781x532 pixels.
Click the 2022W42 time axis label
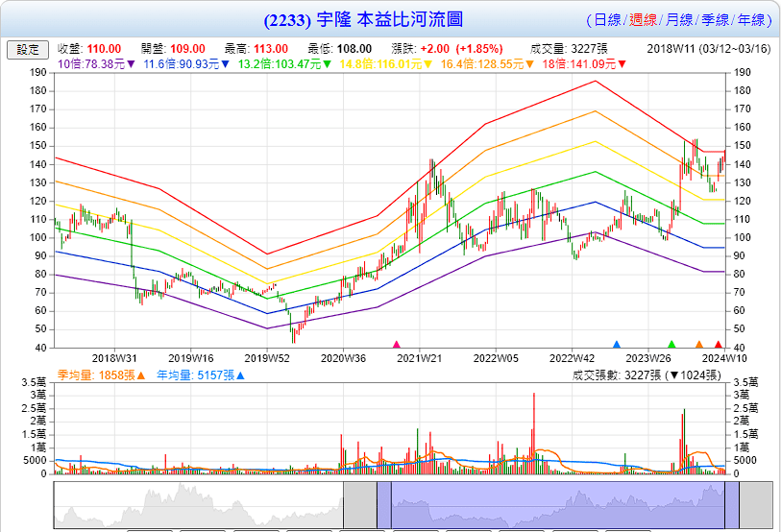[x=572, y=358]
